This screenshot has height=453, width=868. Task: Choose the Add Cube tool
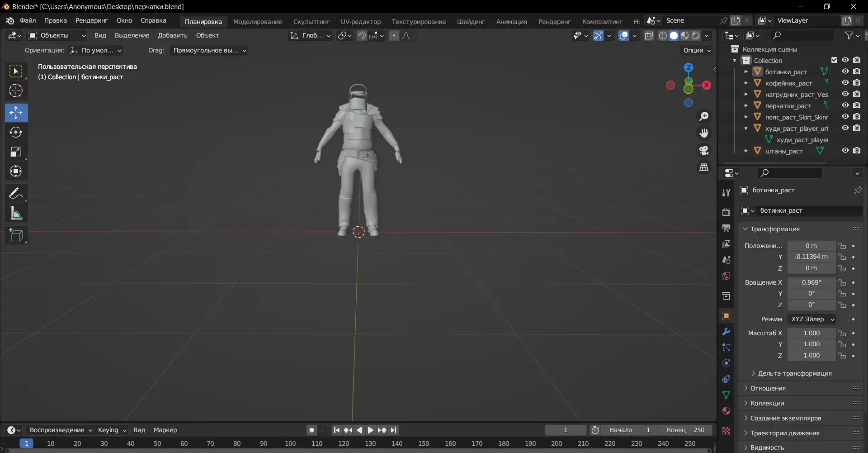(x=16, y=235)
